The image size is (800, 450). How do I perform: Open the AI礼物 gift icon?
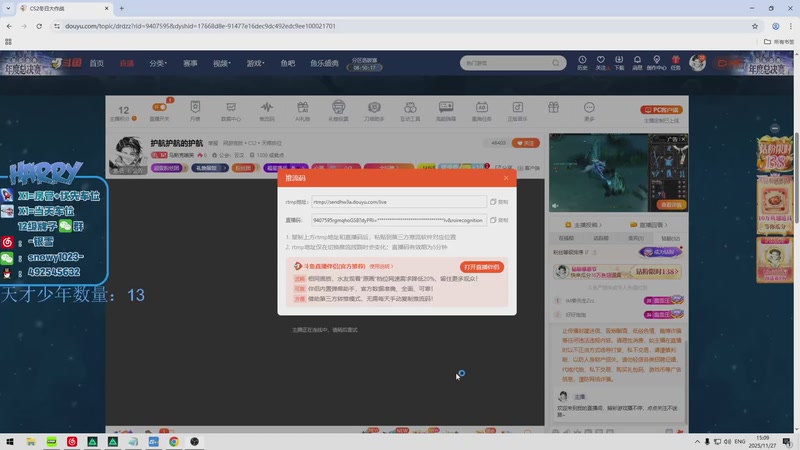[x=303, y=111]
